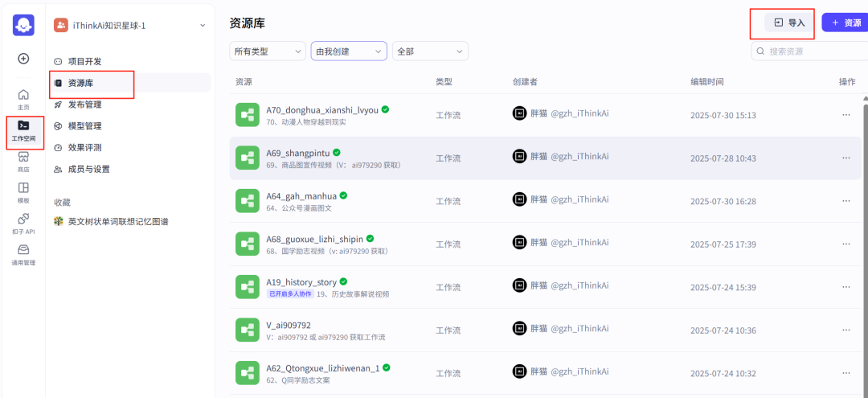Click the timestamp 2025-07-30 15:13

[x=723, y=115]
